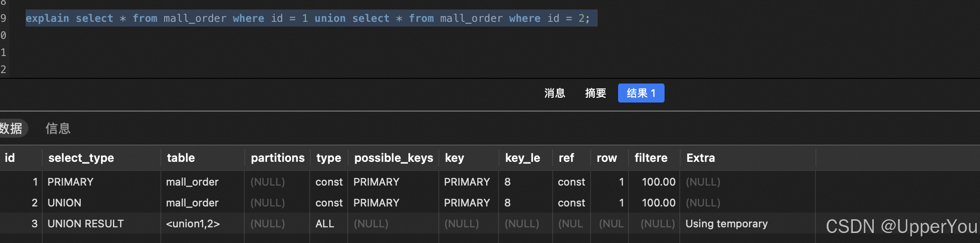Open the 摘要 tab
This screenshot has width=980, height=243.
tap(595, 93)
